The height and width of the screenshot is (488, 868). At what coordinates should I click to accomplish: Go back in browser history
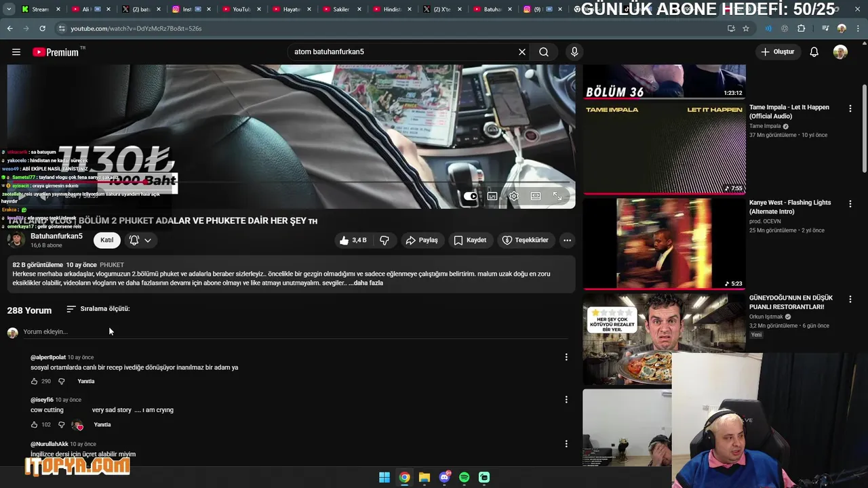point(9,28)
